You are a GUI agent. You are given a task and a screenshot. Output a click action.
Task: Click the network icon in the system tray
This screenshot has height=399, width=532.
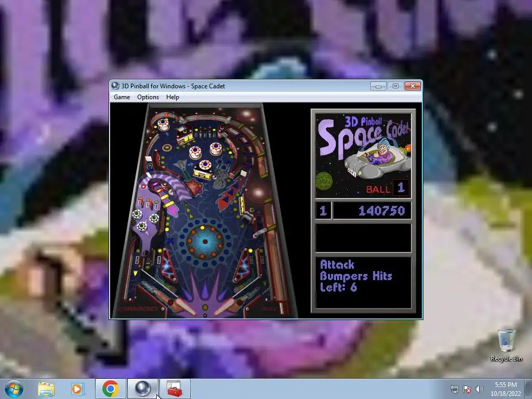[x=454, y=389]
